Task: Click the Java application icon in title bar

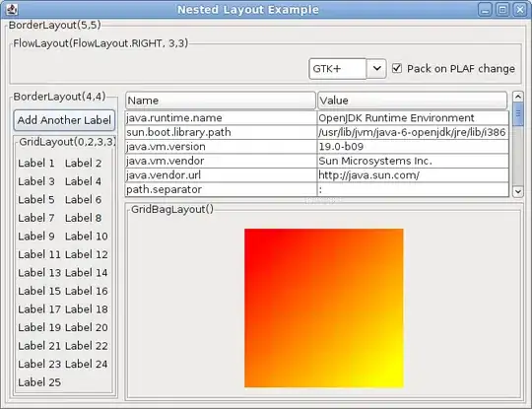Action: [12, 9]
